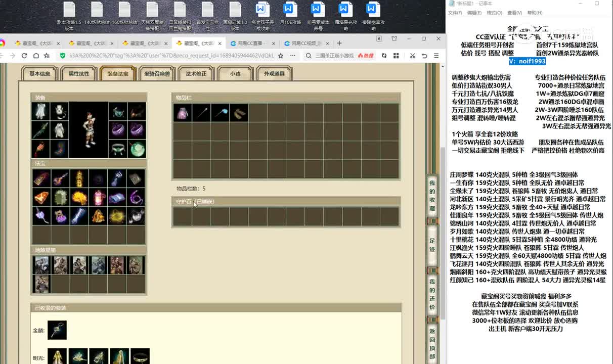
Task: Open Notepad 文件 menu
Action: 455,13
